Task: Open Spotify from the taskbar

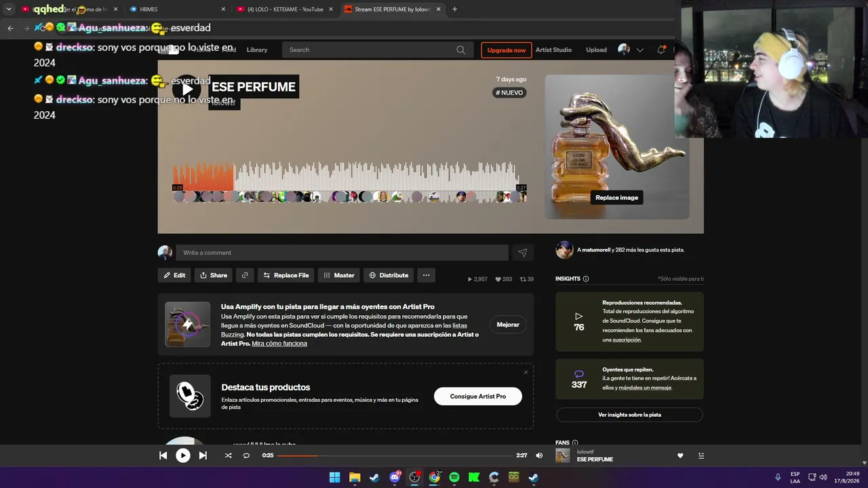Action: 454,477
